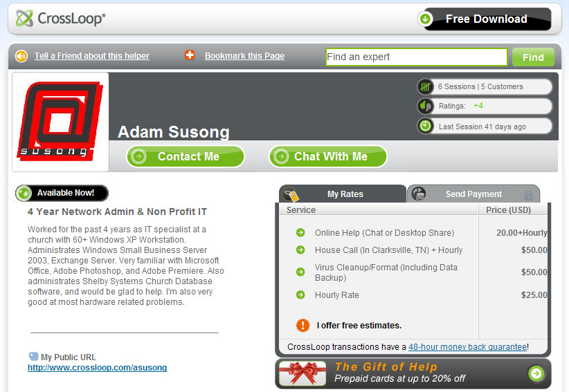The width and height of the screenshot is (569, 392).
Task: Click the green download arrow icon
Action: pos(425,19)
